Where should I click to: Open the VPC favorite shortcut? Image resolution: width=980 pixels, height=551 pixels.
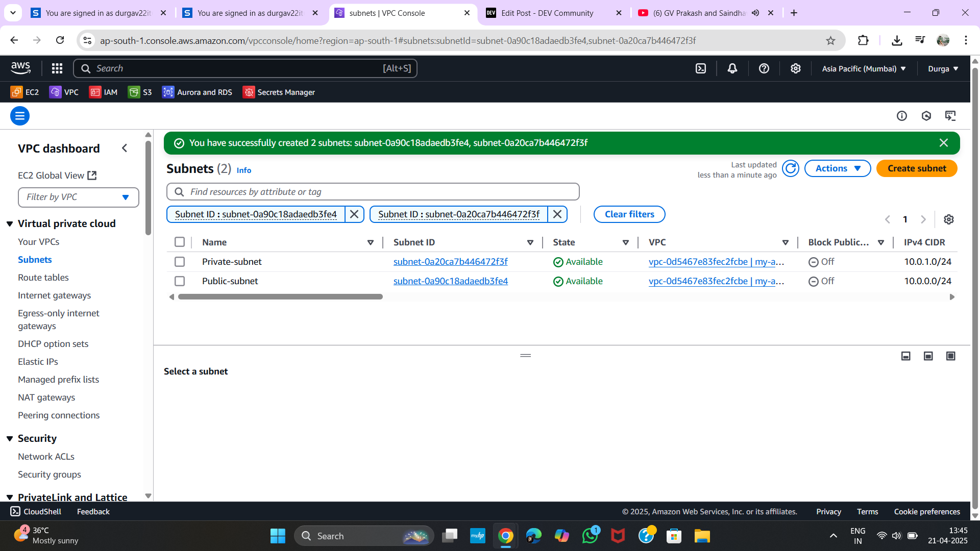click(x=64, y=92)
